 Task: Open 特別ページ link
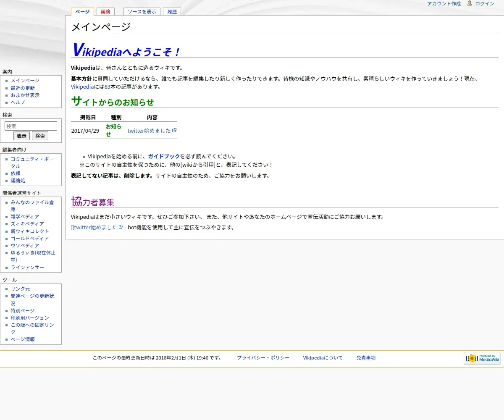point(23,311)
